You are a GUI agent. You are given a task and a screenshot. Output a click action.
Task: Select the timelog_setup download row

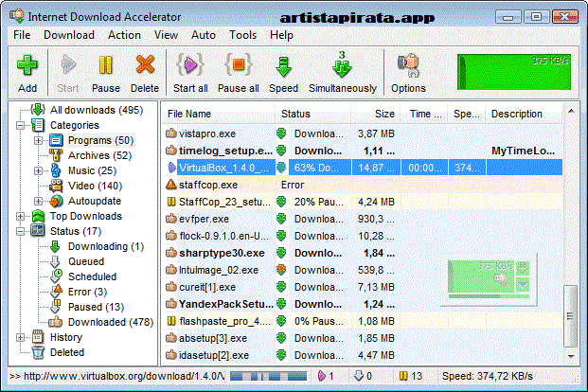click(x=363, y=151)
